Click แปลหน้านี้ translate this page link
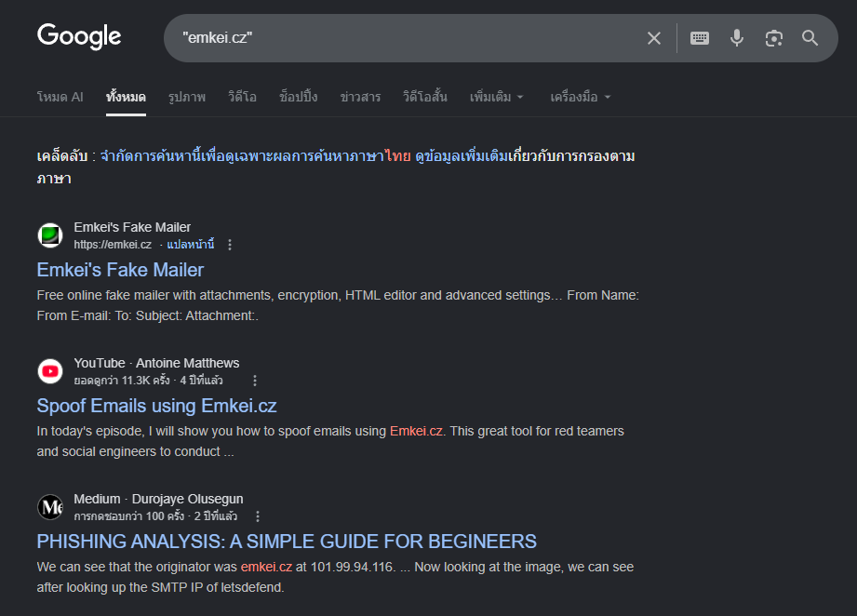 tap(190, 245)
